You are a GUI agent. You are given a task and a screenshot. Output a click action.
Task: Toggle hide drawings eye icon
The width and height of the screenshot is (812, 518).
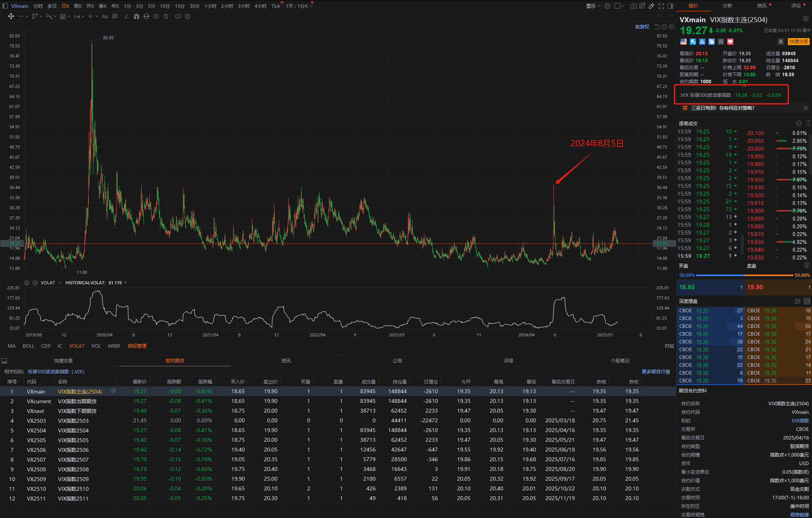[156, 16]
